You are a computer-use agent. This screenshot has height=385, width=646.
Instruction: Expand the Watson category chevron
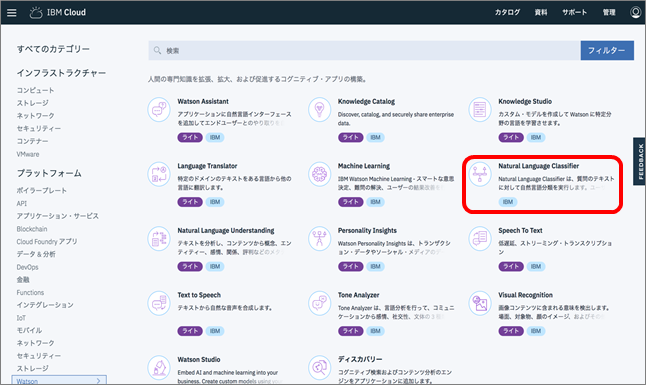coord(98,381)
